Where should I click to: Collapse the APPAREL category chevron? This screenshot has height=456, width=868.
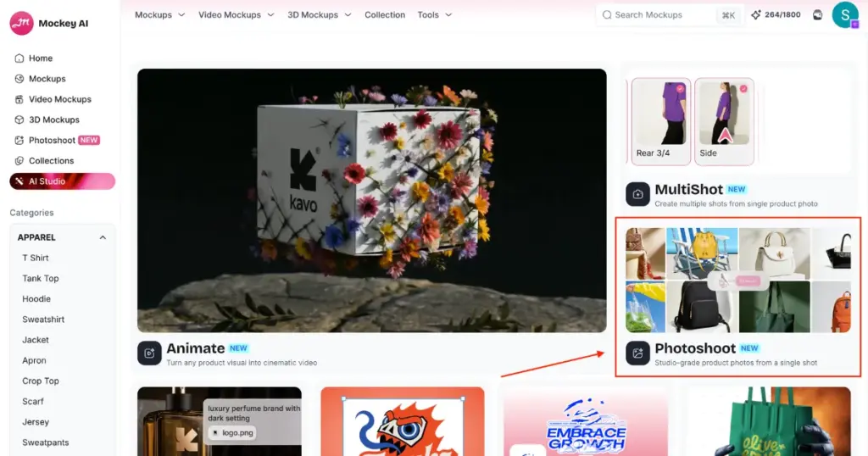click(x=103, y=237)
